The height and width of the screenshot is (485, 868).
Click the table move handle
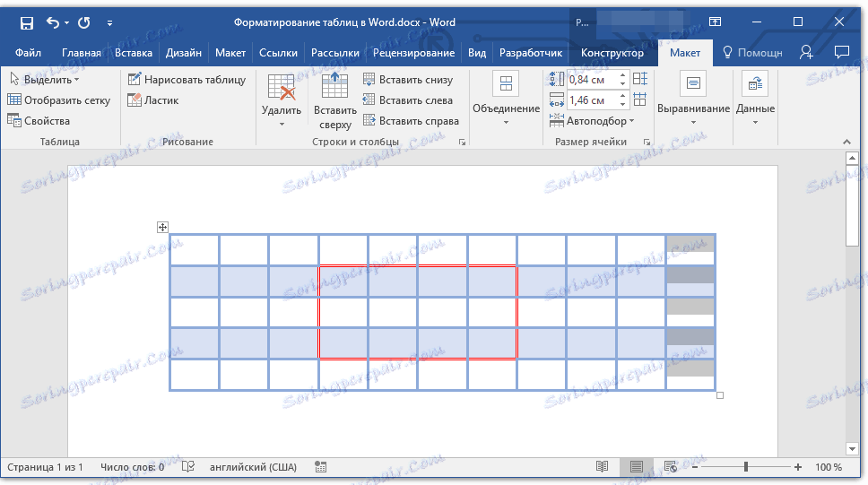pos(162,227)
